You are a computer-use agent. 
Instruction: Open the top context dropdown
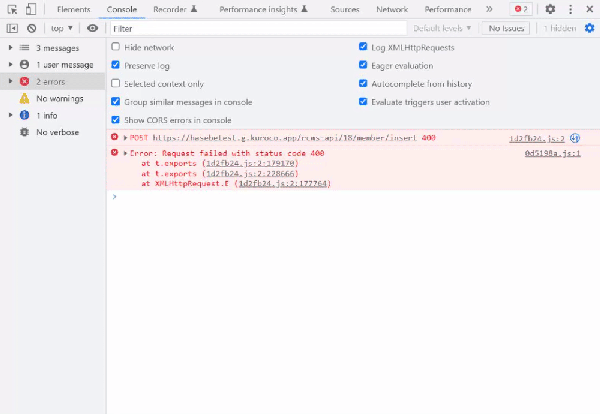(x=62, y=28)
